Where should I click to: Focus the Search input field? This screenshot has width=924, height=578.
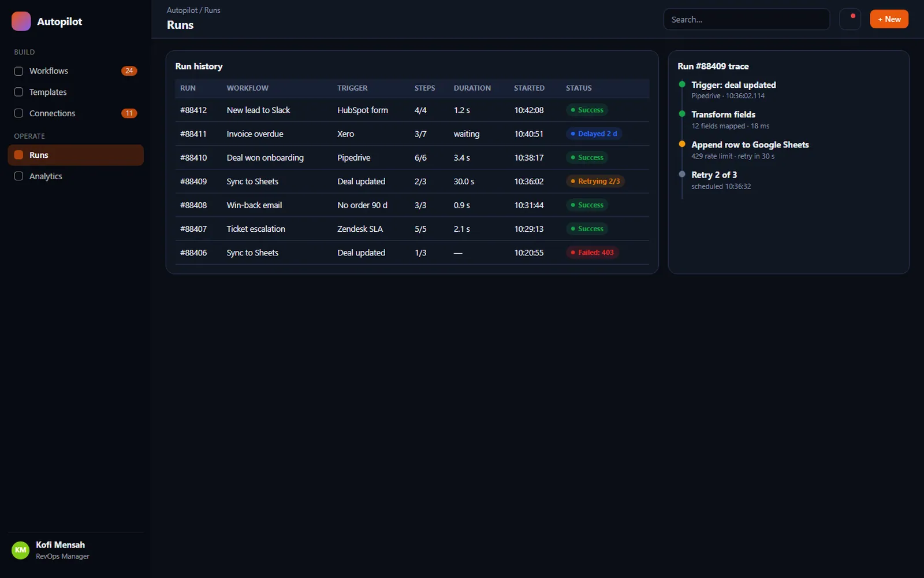point(747,19)
